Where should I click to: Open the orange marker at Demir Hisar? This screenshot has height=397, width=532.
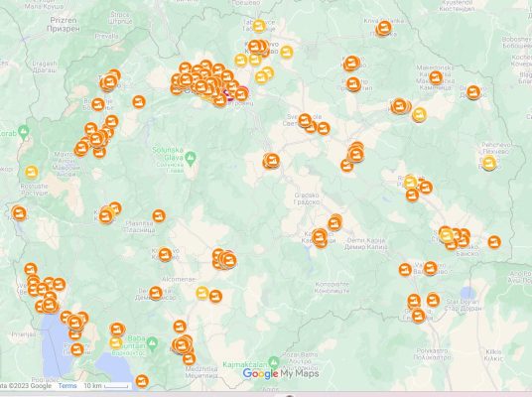click(156, 293)
